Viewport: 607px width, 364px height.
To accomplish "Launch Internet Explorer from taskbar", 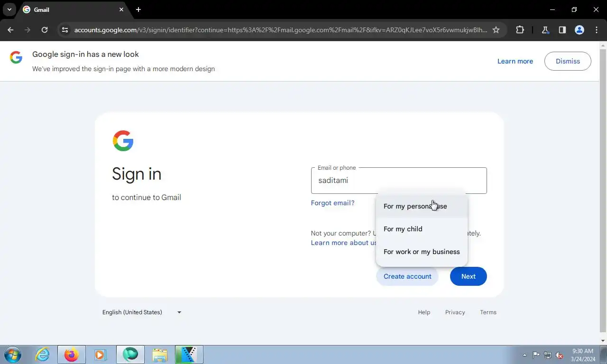I will [x=43, y=355].
